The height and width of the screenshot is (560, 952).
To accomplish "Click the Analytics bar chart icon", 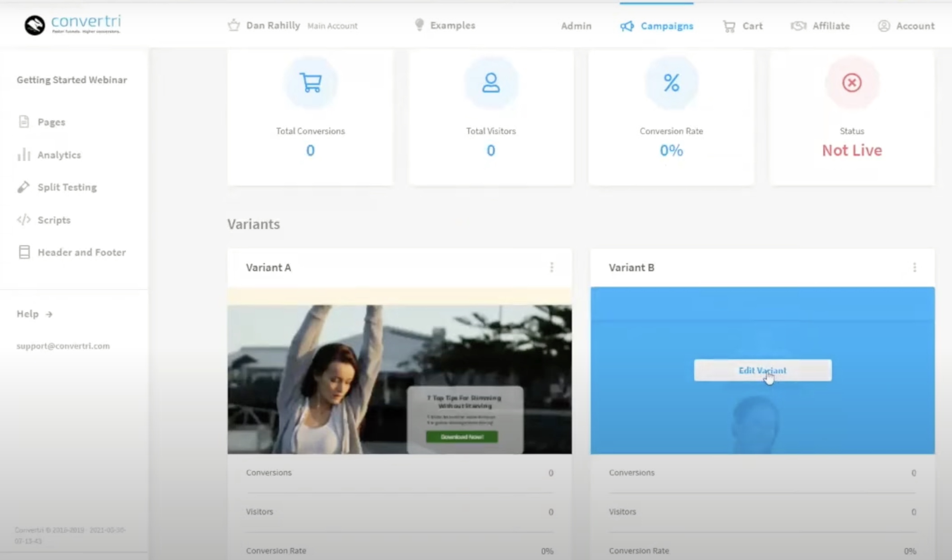I will 24,155.
